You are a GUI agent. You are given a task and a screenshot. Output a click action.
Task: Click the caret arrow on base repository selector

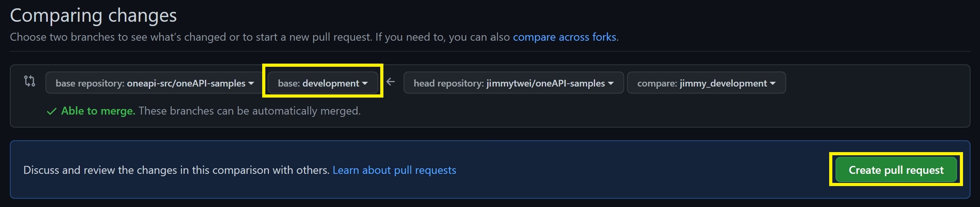point(251,83)
